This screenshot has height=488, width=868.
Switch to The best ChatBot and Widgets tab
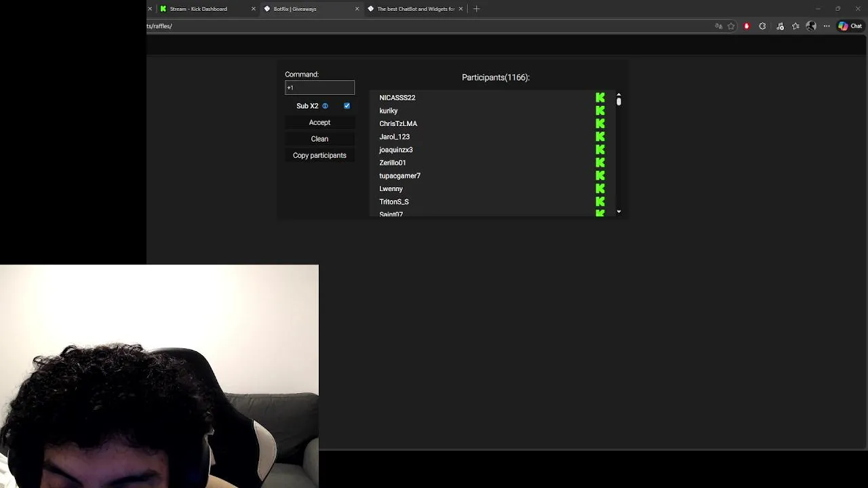point(415,9)
